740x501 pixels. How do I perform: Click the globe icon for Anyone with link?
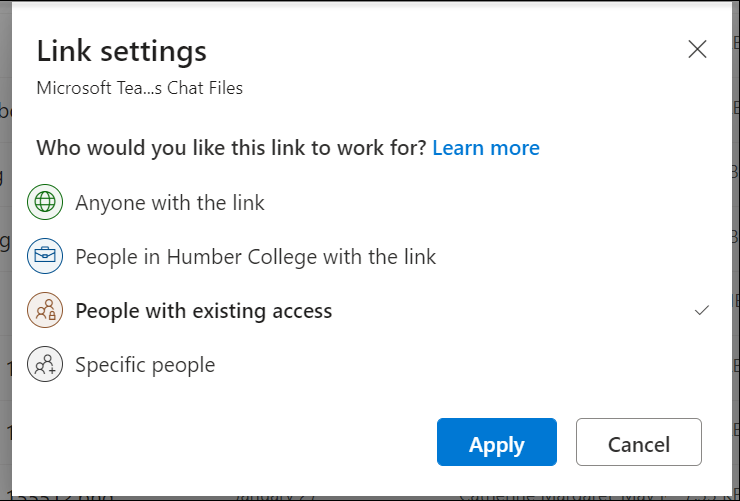pyautogui.click(x=44, y=203)
